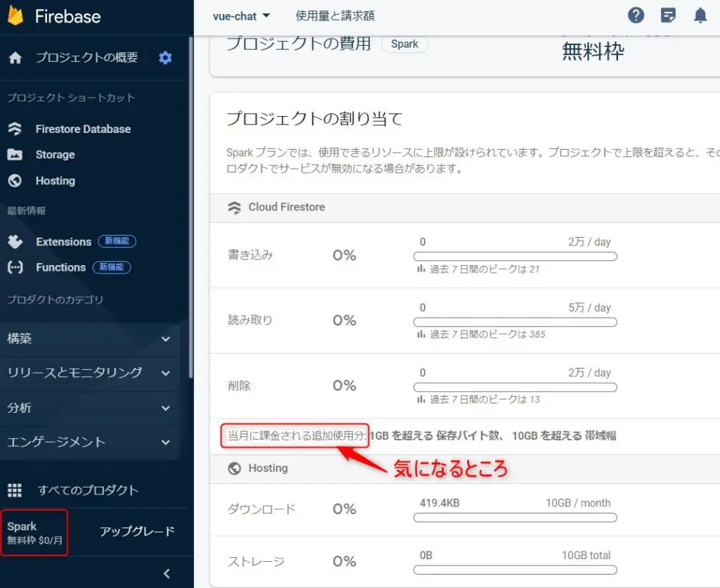Expand the リリースとモニタリング category

[90, 373]
